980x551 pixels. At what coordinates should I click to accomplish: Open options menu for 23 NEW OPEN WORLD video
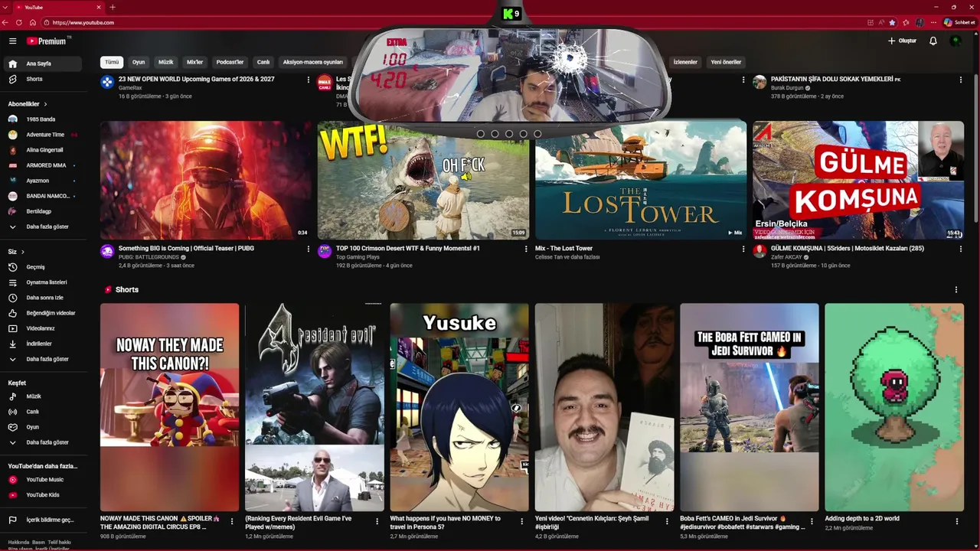(x=309, y=80)
